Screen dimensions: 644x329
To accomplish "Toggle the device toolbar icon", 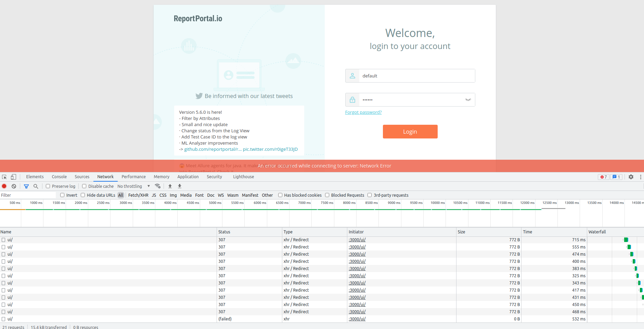I will (x=13, y=177).
